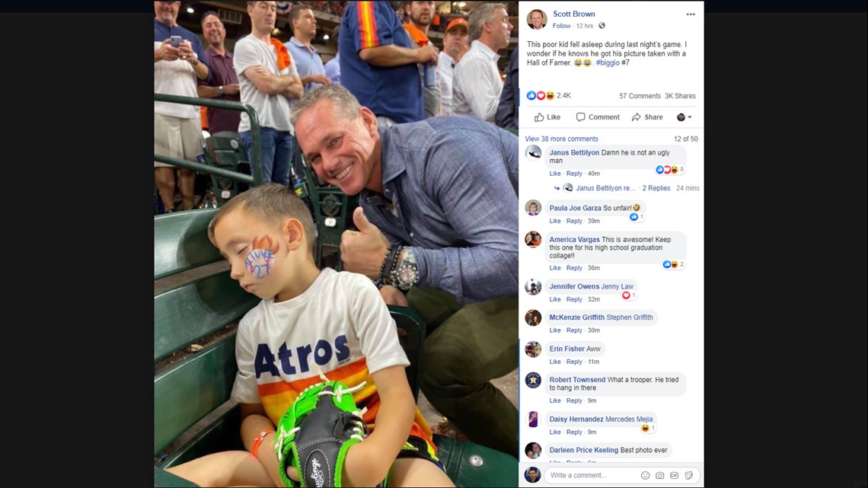Click the globe public privacy icon
Viewport: 868px width, 488px height.
602,25
